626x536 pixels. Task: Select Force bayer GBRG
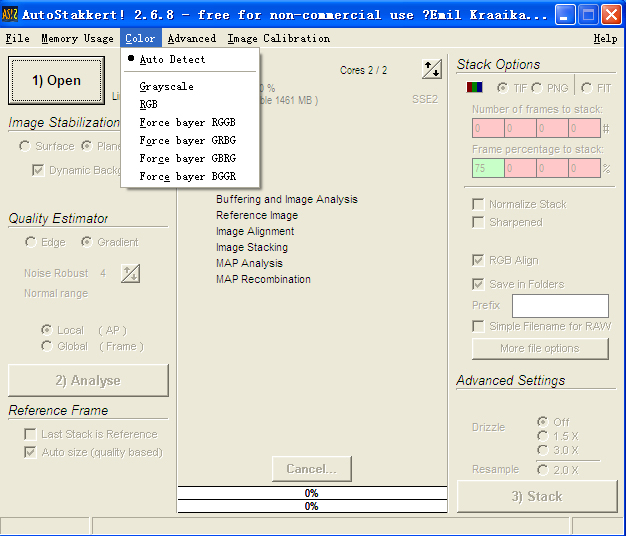pos(190,158)
